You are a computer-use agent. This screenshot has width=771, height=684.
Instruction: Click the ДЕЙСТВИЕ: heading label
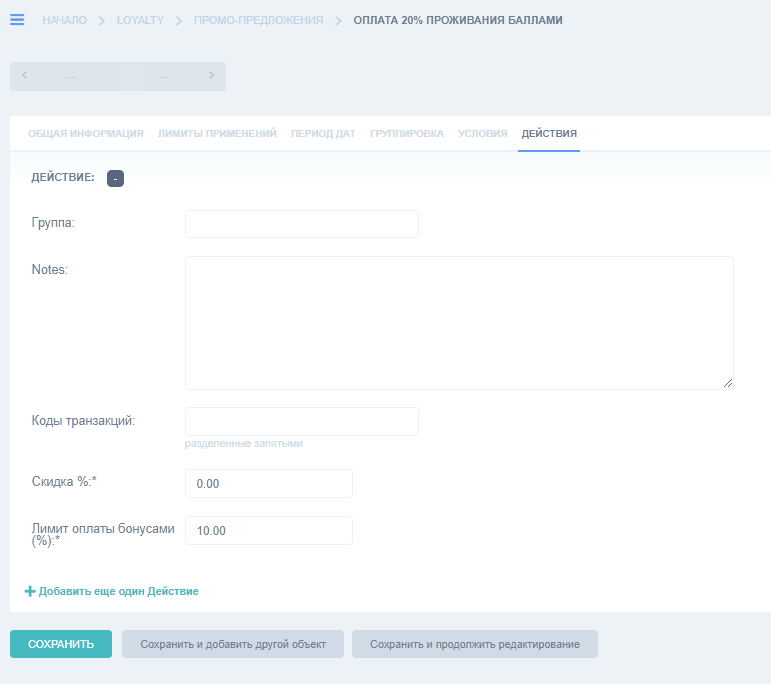pos(63,177)
